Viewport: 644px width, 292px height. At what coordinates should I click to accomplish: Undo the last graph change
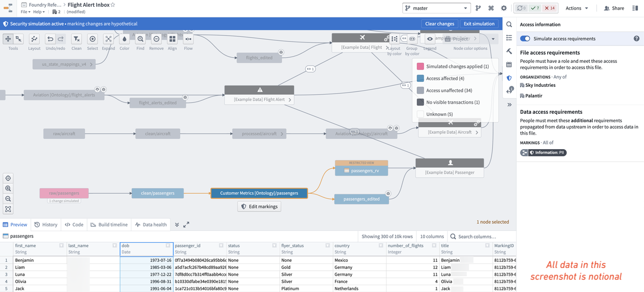click(50, 39)
